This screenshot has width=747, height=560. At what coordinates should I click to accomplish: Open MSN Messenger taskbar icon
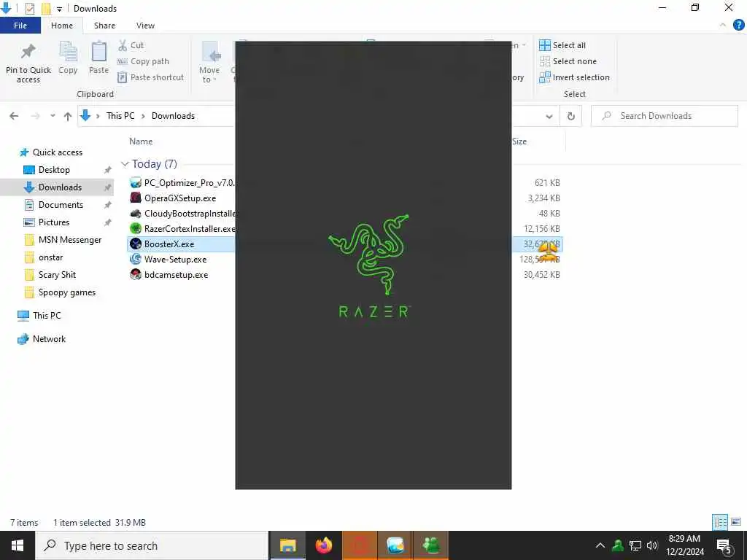coord(431,545)
